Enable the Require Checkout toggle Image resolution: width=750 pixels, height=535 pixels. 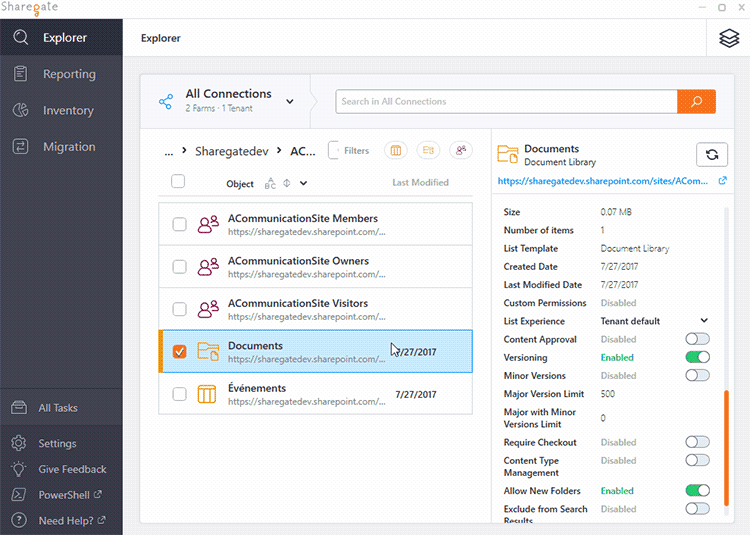pos(697,442)
